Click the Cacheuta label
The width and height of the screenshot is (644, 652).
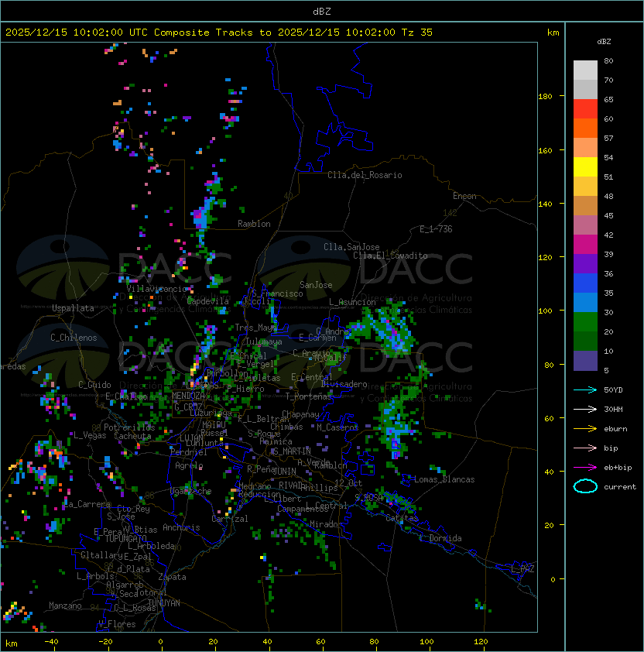click(132, 436)
